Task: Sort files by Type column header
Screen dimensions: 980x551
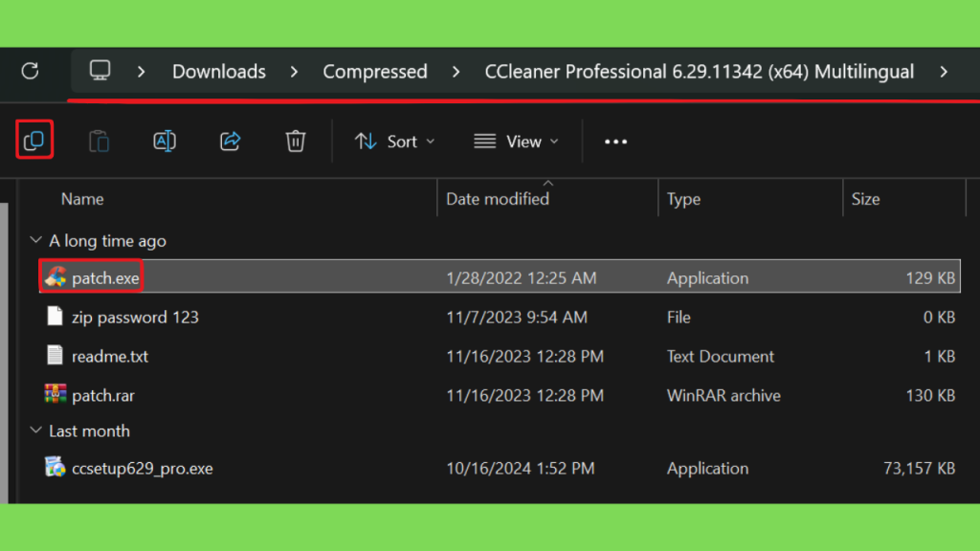Action: click(x=683, y=199)
